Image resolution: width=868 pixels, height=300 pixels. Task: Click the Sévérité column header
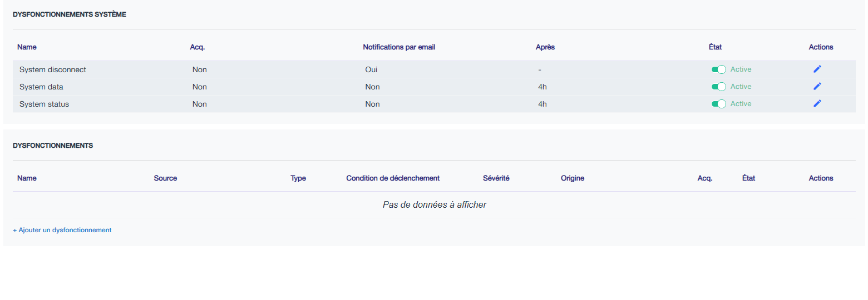point(496,178)
